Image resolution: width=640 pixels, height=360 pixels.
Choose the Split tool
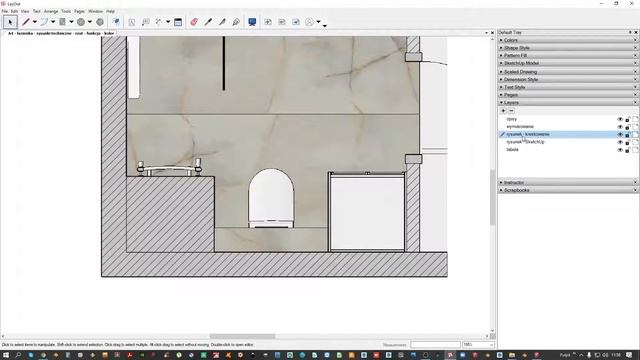click(x=222, y=22)
